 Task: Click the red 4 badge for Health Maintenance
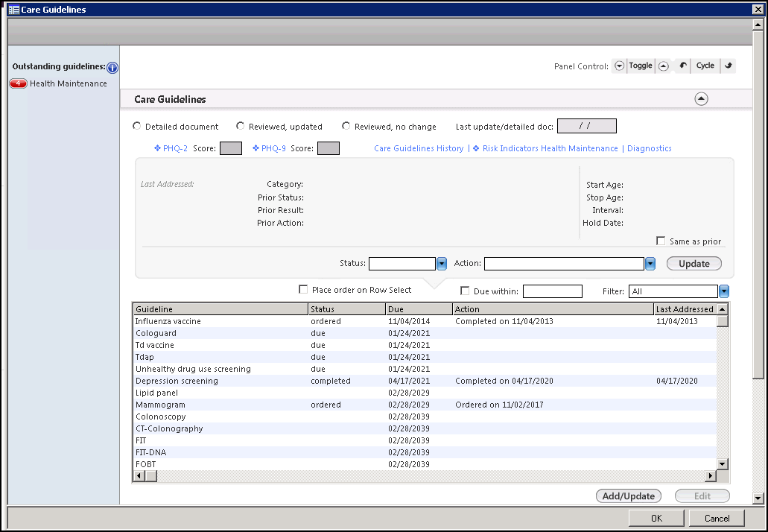pyautogui.click(x=18, y=83)
